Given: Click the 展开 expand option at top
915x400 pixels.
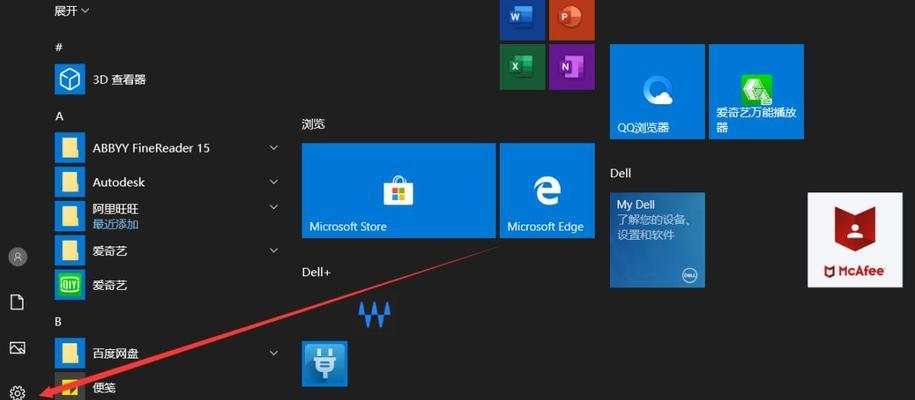Looking at the screenshot, I should (71, 11).
